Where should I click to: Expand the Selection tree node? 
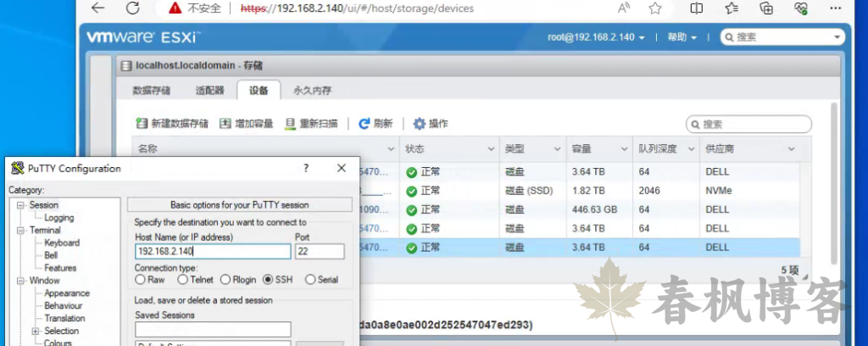pos(36,331)
